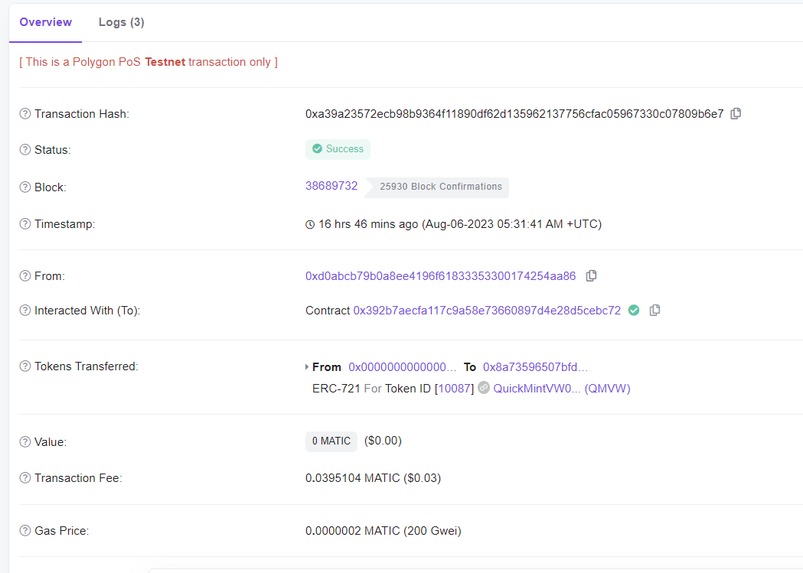
Task: Open recipient address 0x8a73596507bfd...
Action: pos(535,367)
